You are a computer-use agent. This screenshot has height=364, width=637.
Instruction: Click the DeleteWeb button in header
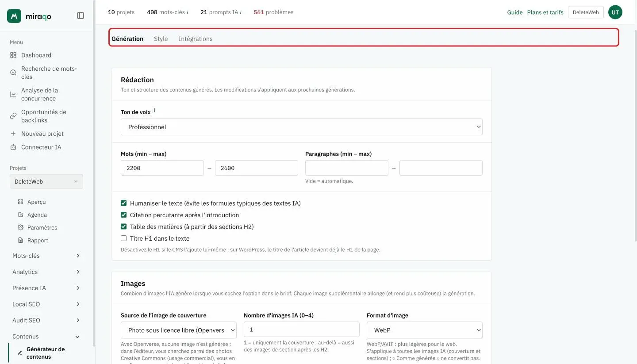click(x=586, y=12)
